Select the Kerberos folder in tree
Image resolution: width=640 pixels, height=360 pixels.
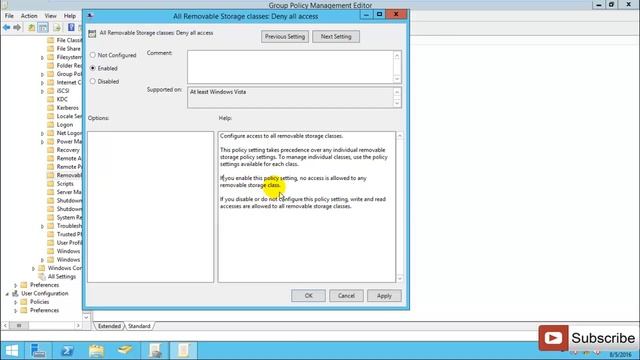67,108
